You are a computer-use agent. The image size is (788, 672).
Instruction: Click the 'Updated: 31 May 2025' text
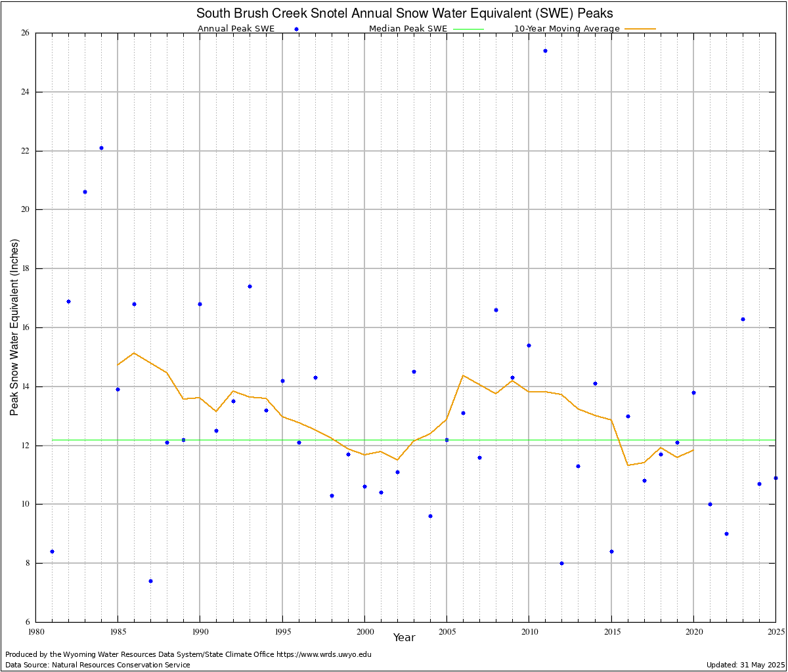(745, 665)
